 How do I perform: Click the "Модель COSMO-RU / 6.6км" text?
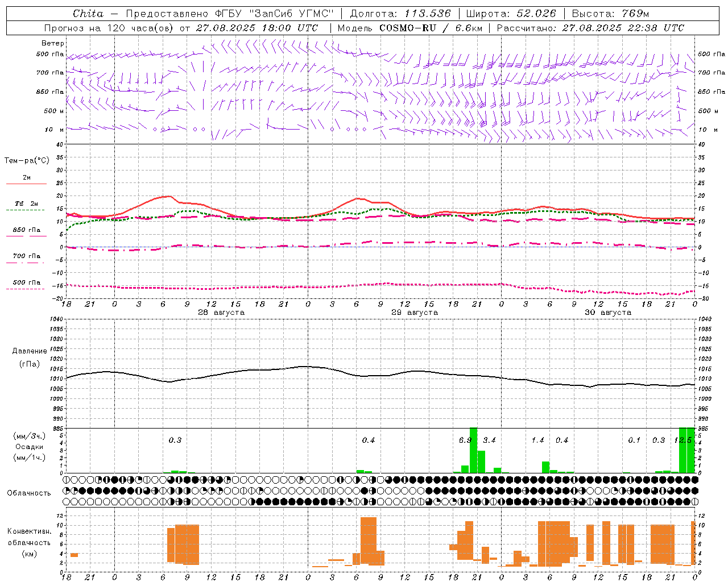click(410, 28)
